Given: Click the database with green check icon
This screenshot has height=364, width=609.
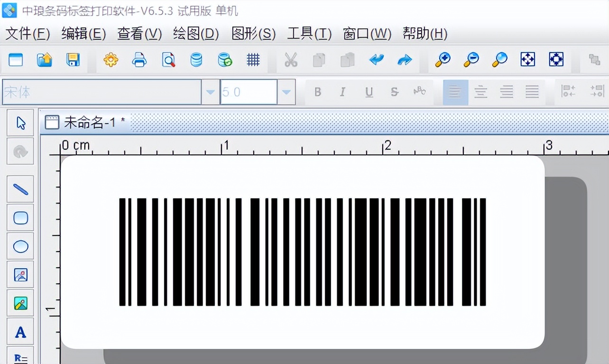Looking at the screenshot, I should 224,60.
